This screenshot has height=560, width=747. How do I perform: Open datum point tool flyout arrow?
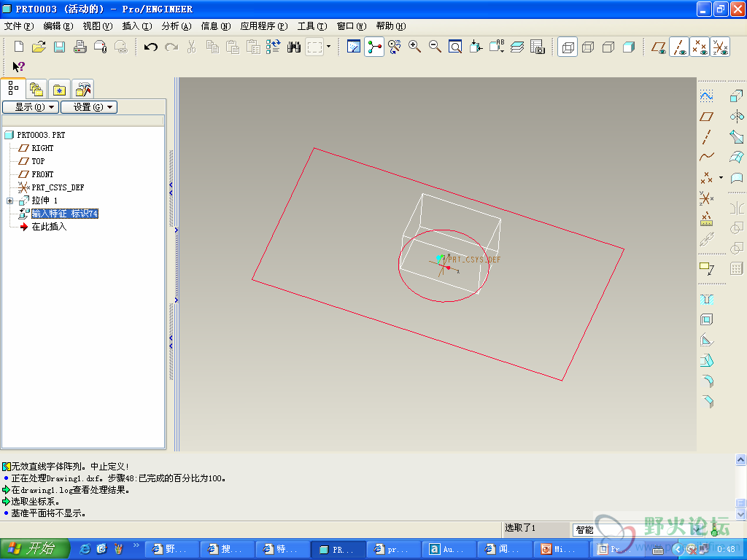point(721,178)
